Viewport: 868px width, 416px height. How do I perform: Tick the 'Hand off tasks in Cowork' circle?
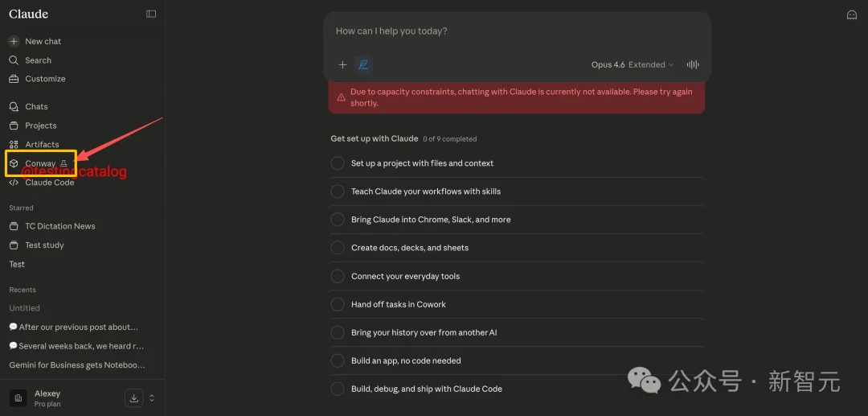(338, 304)
